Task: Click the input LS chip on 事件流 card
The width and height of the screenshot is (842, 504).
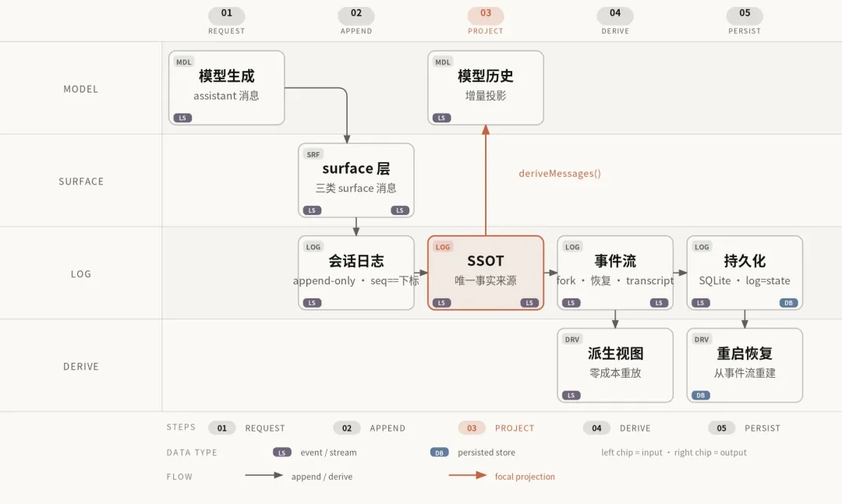Action: coord(571,303)
